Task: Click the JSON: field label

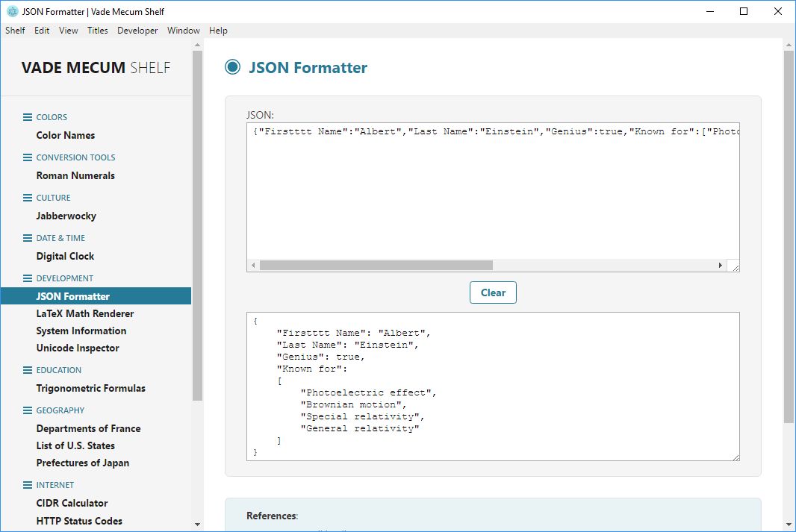Action: tap(260, 115)
